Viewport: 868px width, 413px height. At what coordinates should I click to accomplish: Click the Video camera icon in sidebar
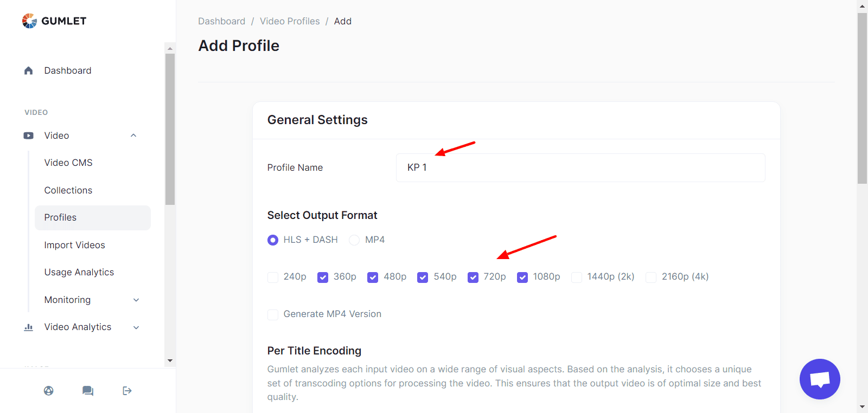coord(29,135)
